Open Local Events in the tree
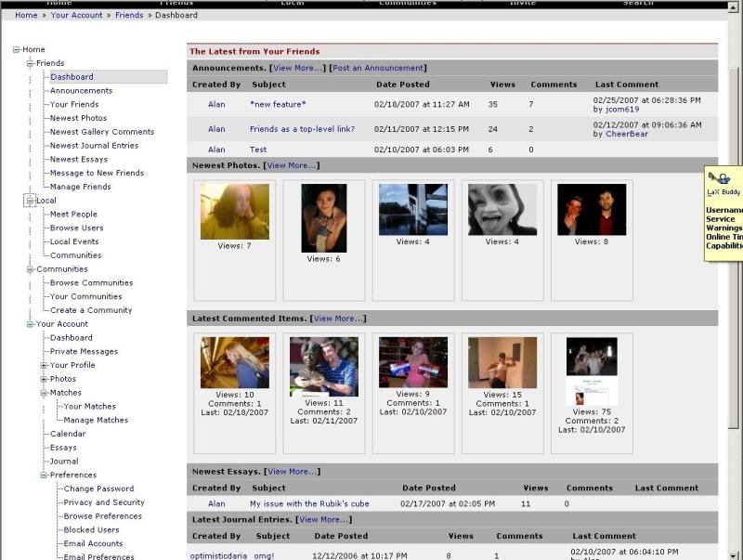Viewport: 743px width, 560px height. coord(74,241)
